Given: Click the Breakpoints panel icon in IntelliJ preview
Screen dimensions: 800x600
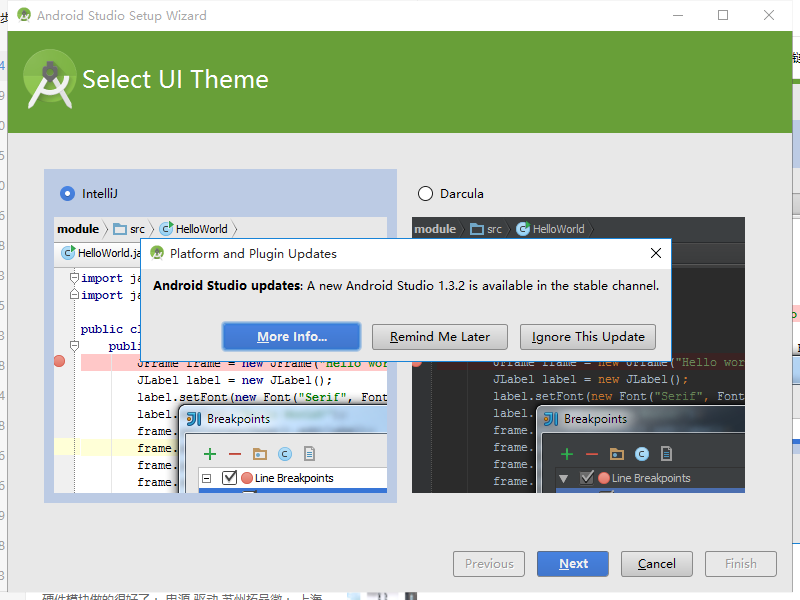Looking at the screenshot, I should click(194, 419).
